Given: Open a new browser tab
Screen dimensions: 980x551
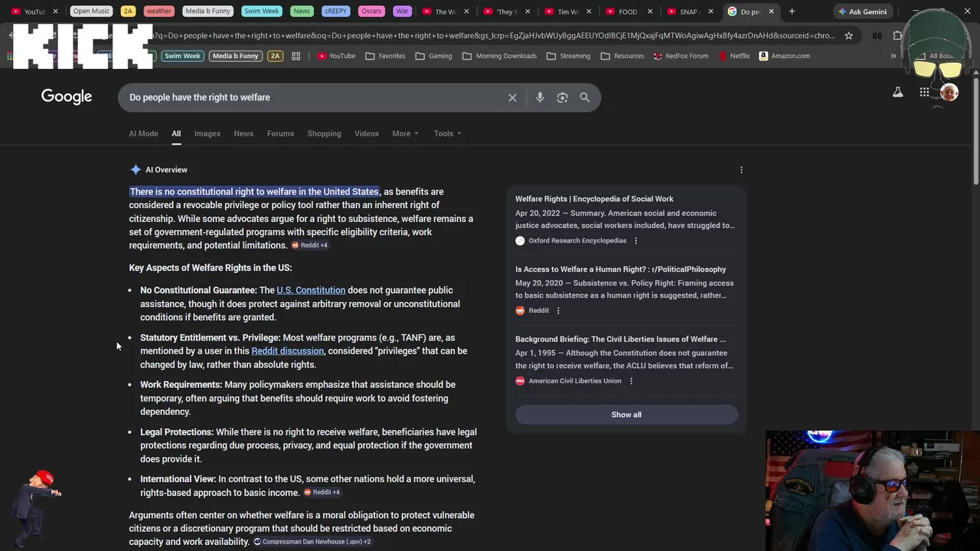Looking at the screenshot, I should point(792,11).
